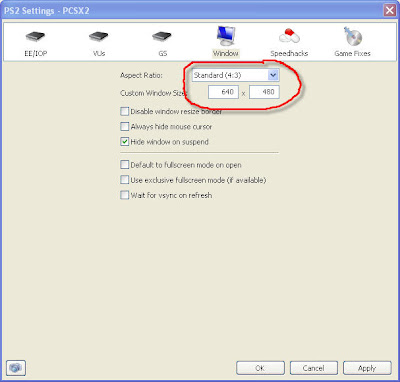Enable Disable window resize border

124,111
